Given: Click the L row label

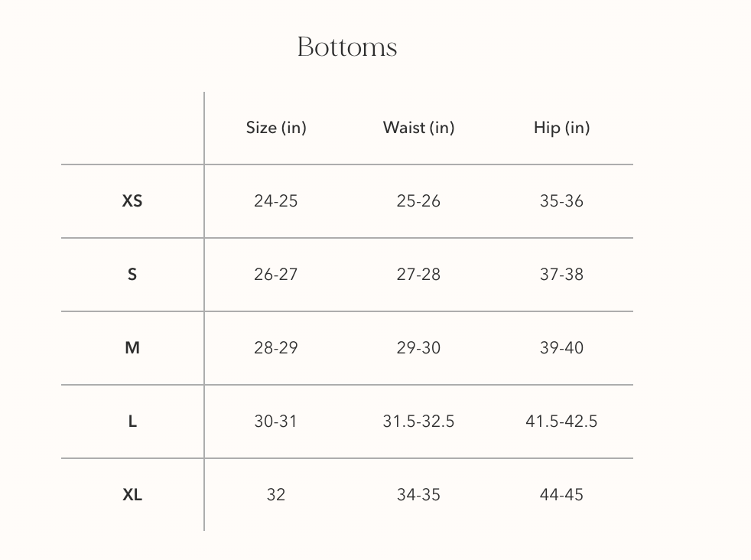Looking at the screenshot, I should coord(132,422).
